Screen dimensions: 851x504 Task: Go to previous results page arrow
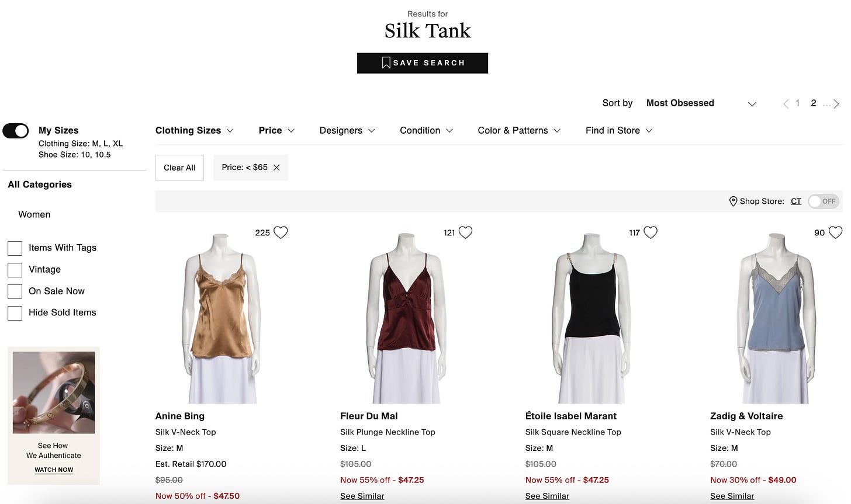pyautogui.click(x=786, y=104)
